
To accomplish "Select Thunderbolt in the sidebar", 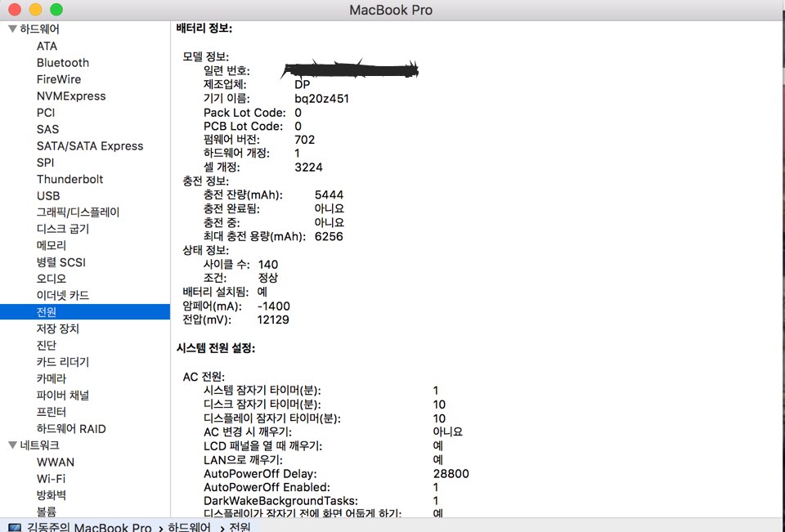I will click(70, 179).
